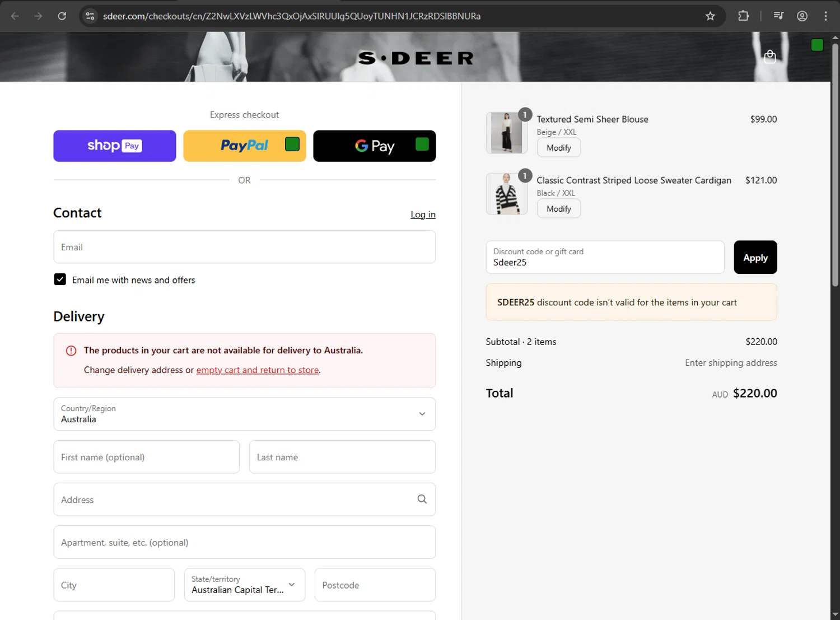Viewport: 840px width, 620px height.
Task: Toggle Email me with news and offers
Action: pos(60,279)
